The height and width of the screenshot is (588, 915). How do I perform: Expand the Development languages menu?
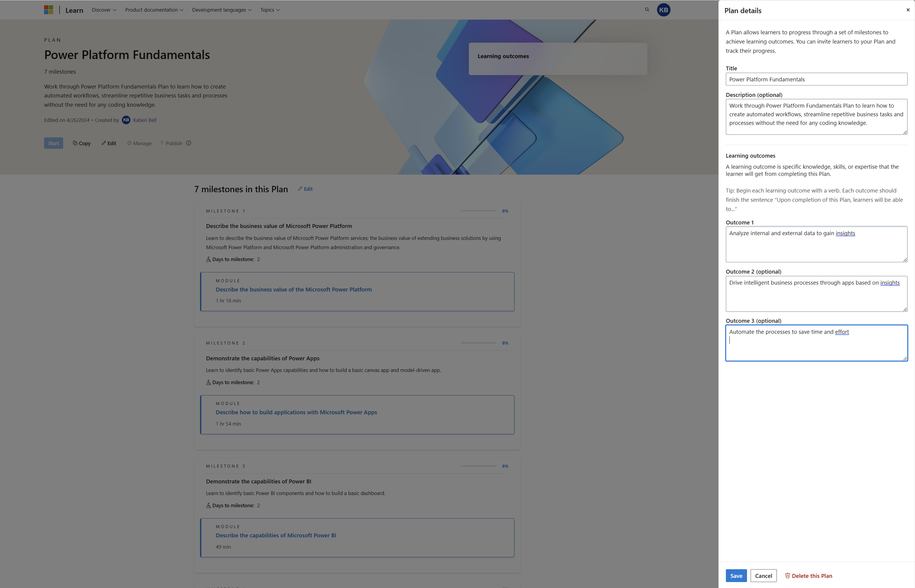click(221, 9)
